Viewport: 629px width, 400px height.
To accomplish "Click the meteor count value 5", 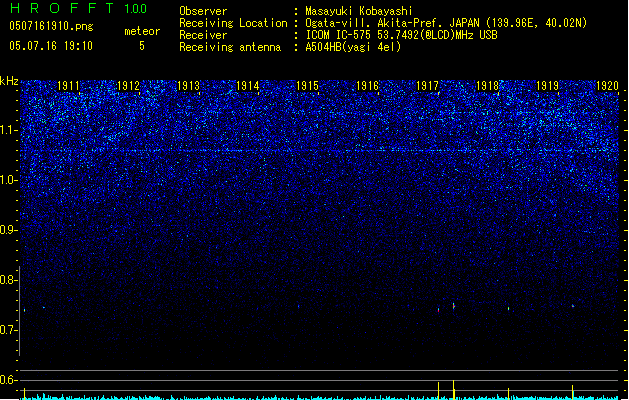I will point(142,46).
